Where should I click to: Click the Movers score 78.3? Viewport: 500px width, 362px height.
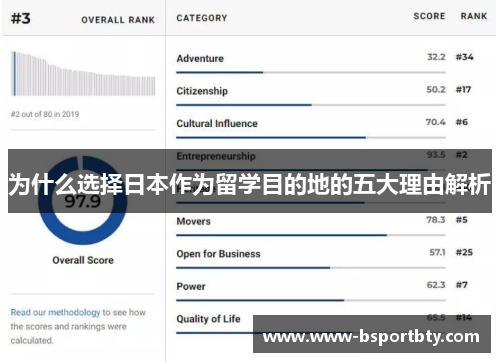coord(436,220)
